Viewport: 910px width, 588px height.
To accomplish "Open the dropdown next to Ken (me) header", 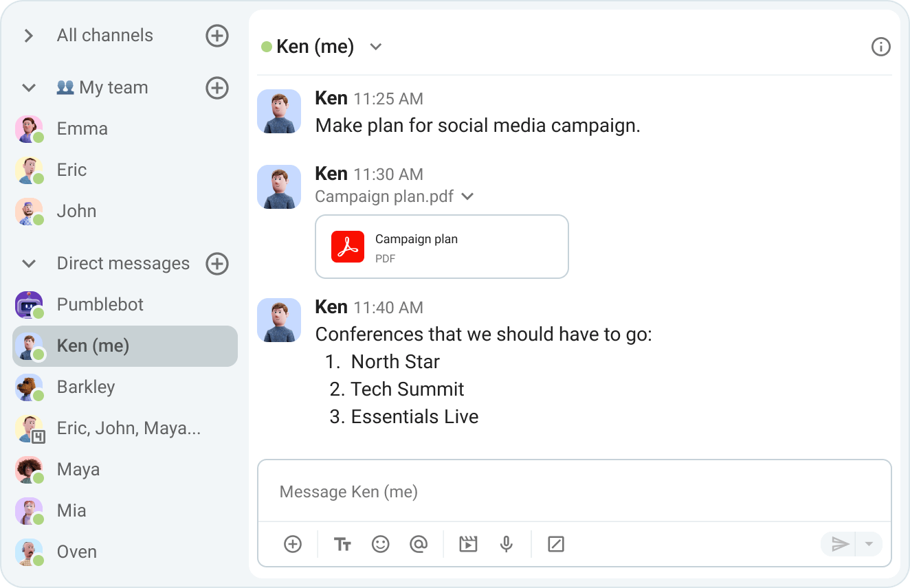I will coord(375,47).
